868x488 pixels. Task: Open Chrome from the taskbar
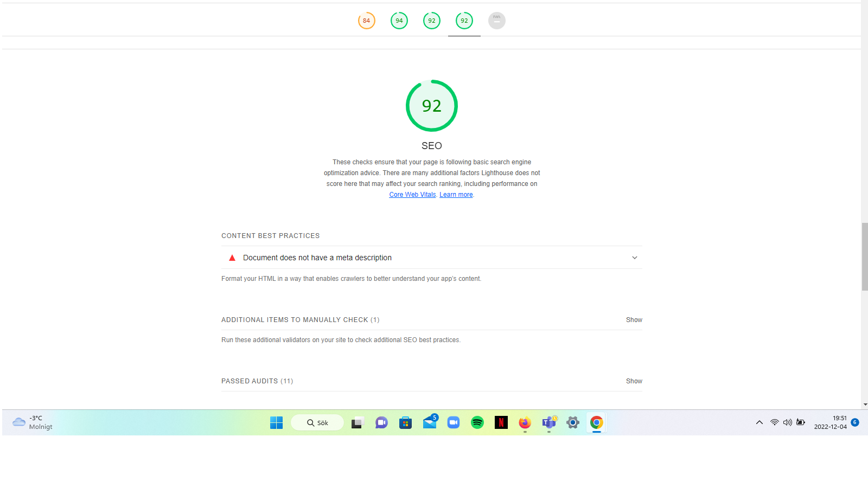[596, 422]
